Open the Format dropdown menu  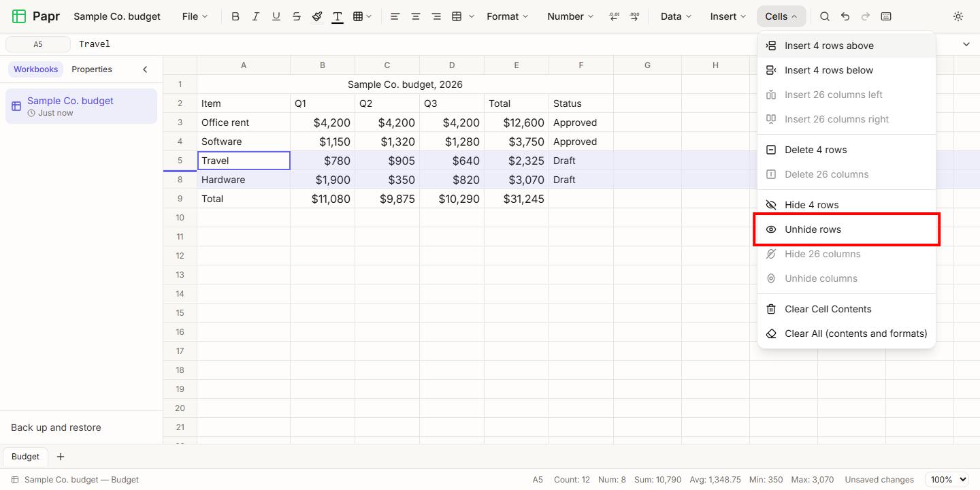[x=508, y=16]
